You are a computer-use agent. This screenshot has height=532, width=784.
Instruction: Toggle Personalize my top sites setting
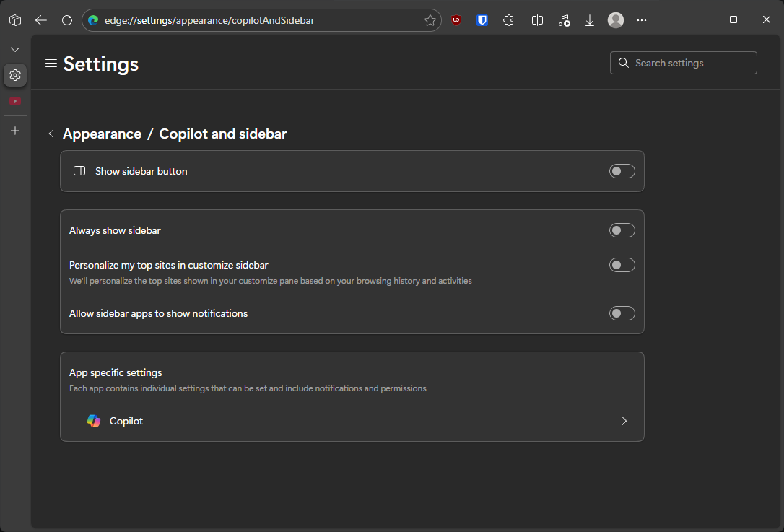[x=622, y=265]
